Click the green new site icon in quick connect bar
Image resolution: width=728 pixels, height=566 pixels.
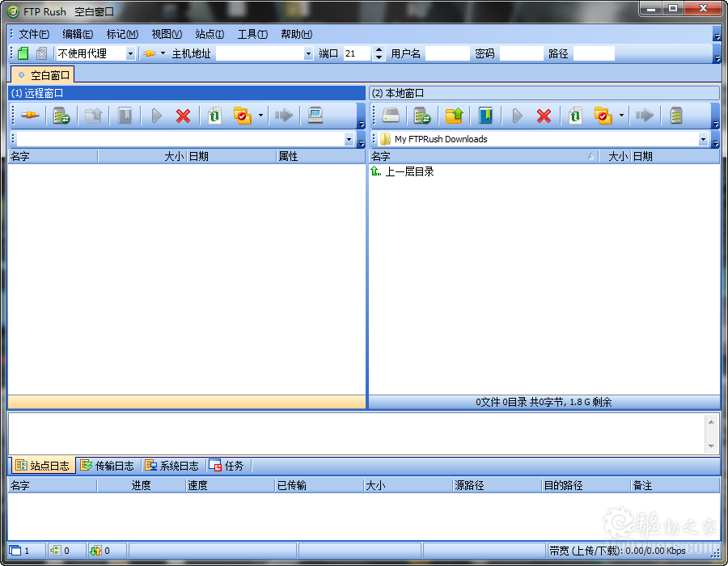[x=23, y=53]
